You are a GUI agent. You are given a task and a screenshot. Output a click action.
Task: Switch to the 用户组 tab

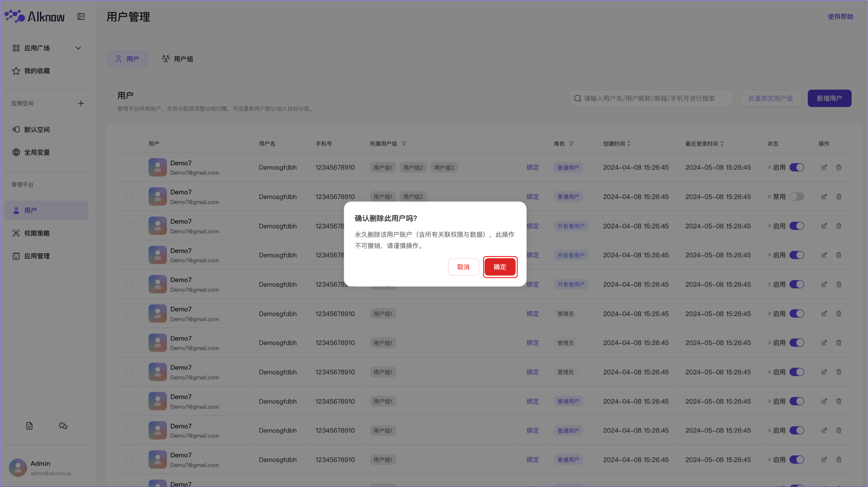tap(178, 59)
